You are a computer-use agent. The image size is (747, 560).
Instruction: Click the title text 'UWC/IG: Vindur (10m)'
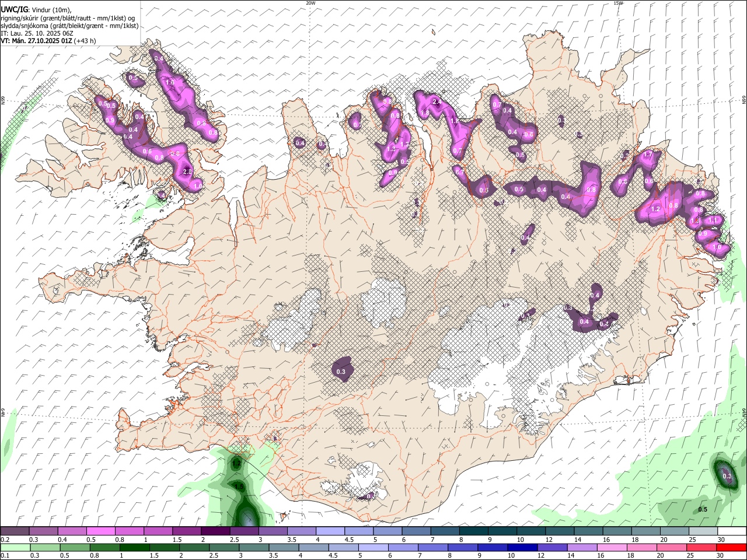36,9
